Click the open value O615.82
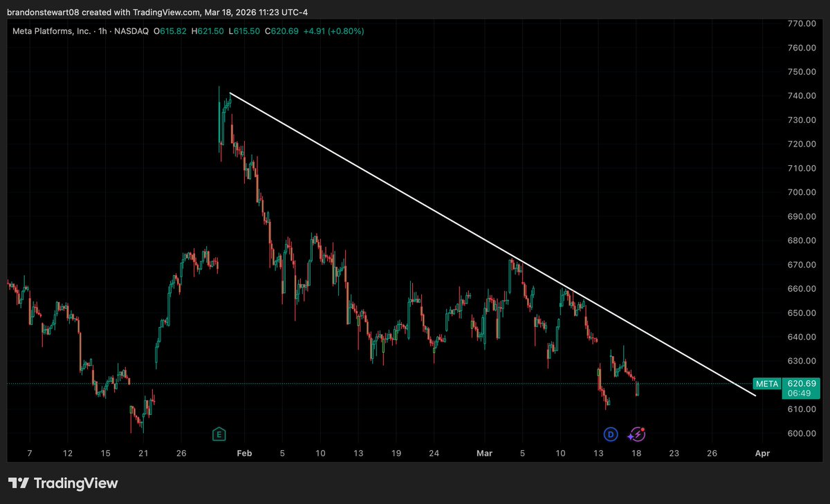 click(169, 31)
